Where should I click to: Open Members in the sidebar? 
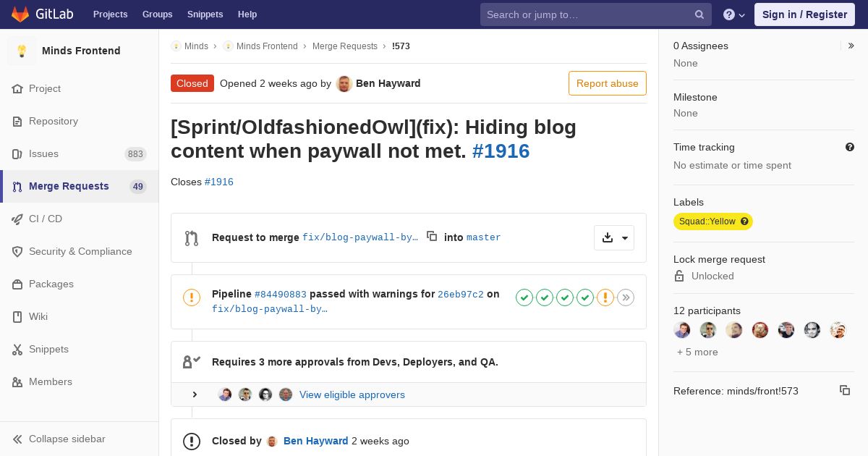(80, 381)
